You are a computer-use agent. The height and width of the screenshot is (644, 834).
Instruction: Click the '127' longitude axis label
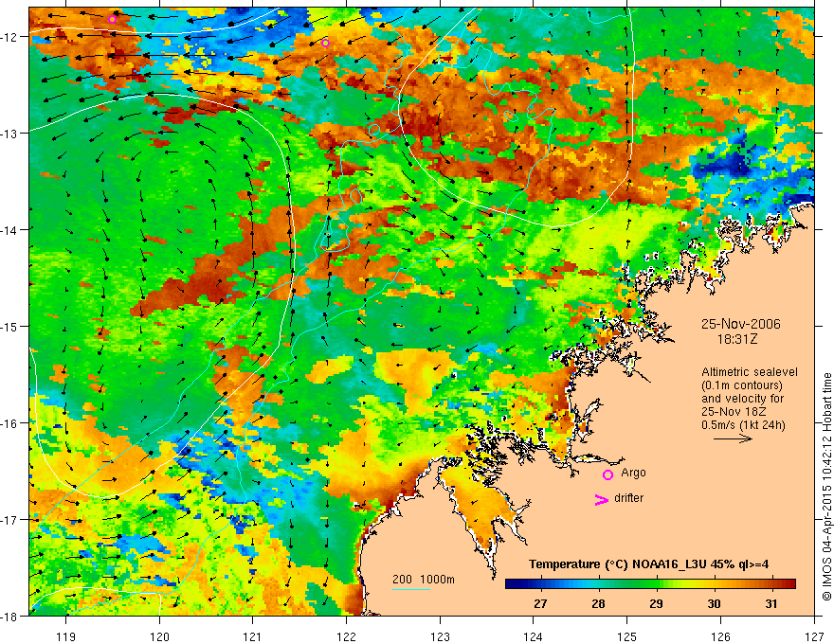814,636
